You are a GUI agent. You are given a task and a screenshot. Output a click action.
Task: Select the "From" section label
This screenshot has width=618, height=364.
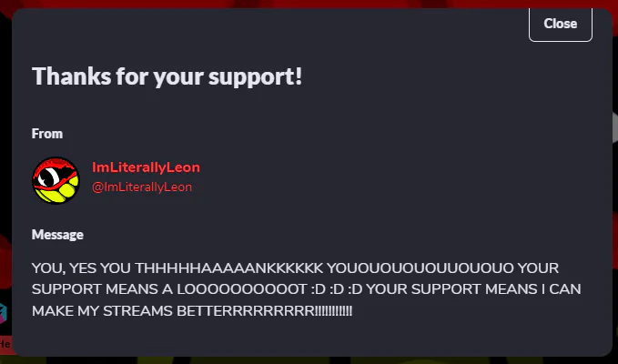click(x=47, y=134)
